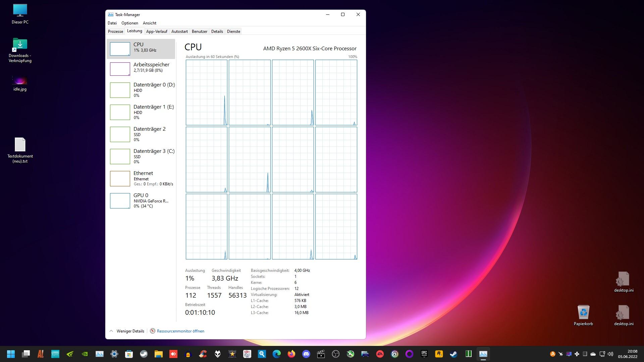Image resolution: width=644 pixels, height=362 pixels.
Task: Open File Explorer from the taskbar
Action: [159, 354]
